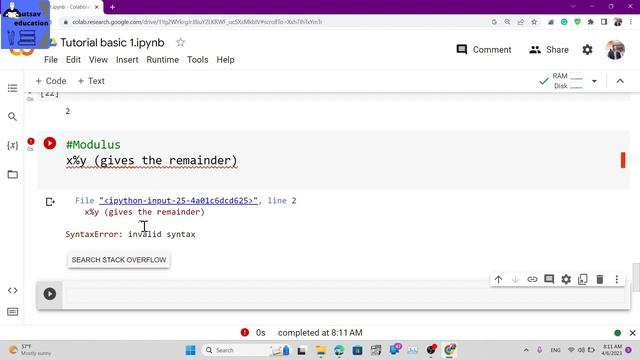This screenshot has height=360, width=640.
Task: Clear the output of the Modulus cell
Action: [x=50, y=202]
